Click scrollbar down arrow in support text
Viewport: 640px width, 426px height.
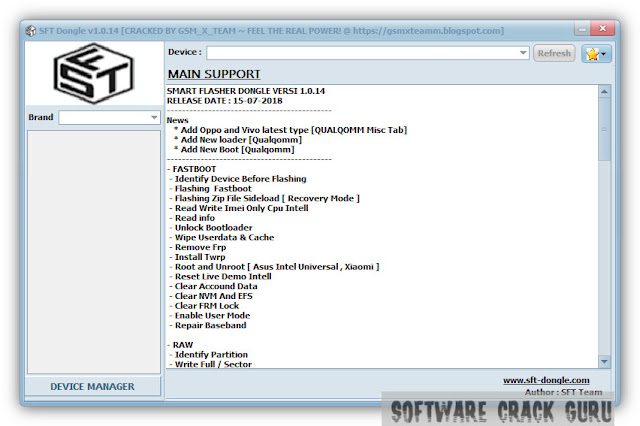(604, 362)
